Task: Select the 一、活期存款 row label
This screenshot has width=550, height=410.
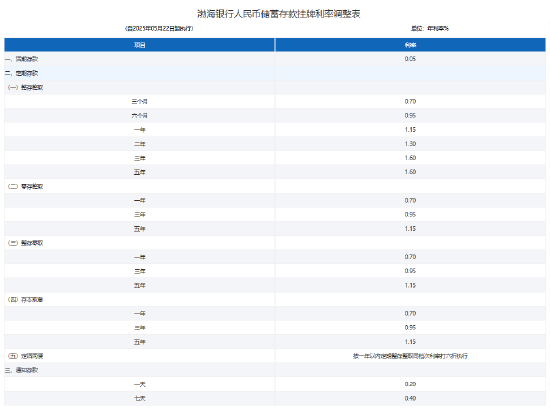Action: 21,59
